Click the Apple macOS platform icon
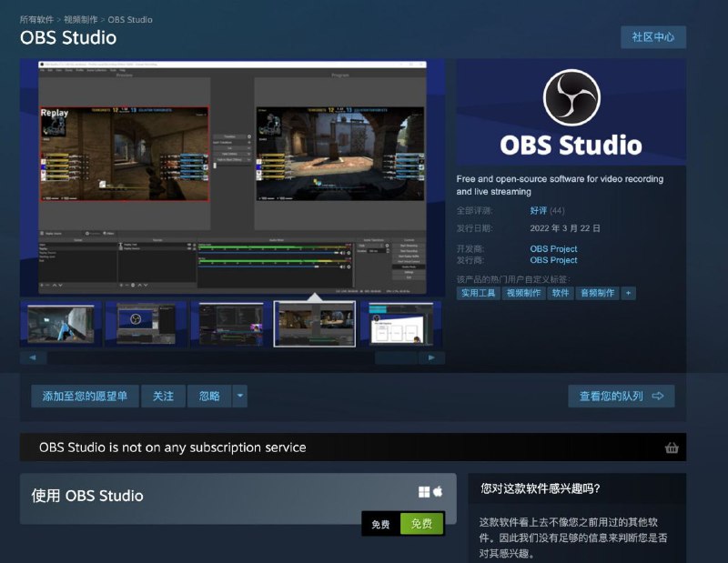Image resolution: width=728 pixels, height=563 pixels. (438, 492)
